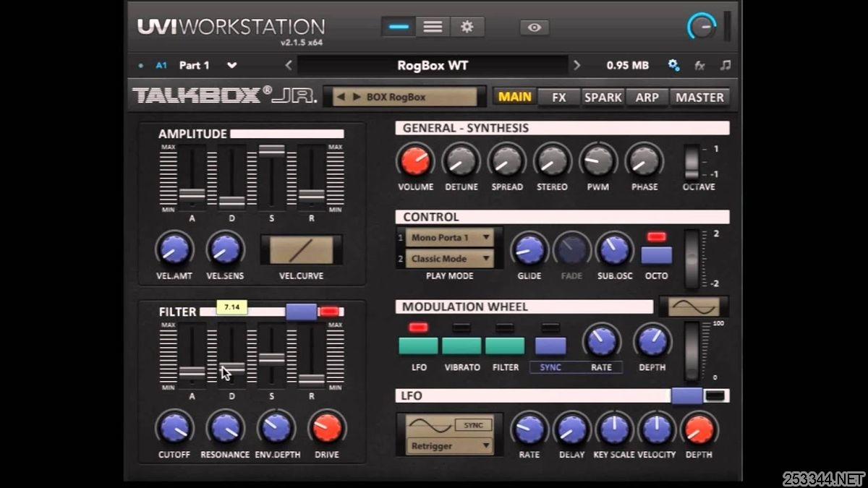This screenshot has height=488, width=868.
Task: Click the LFO RATE knob
Action: (x=529, y=429)
